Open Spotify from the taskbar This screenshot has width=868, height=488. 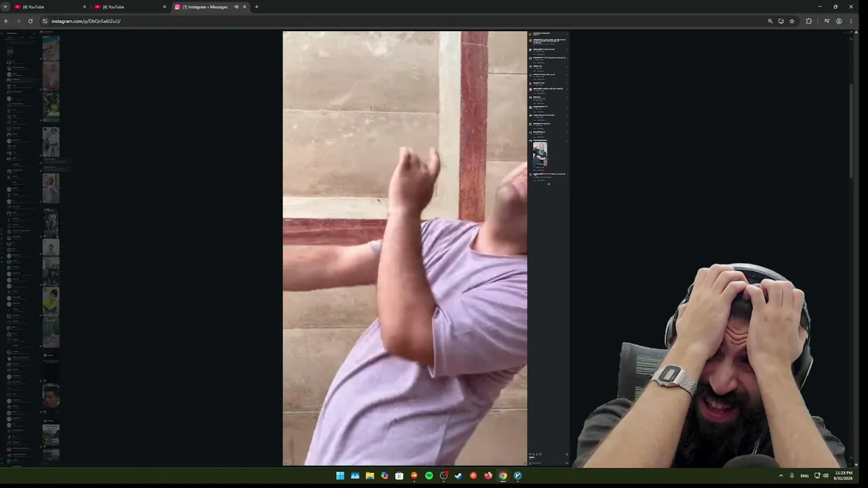[429, 476]
